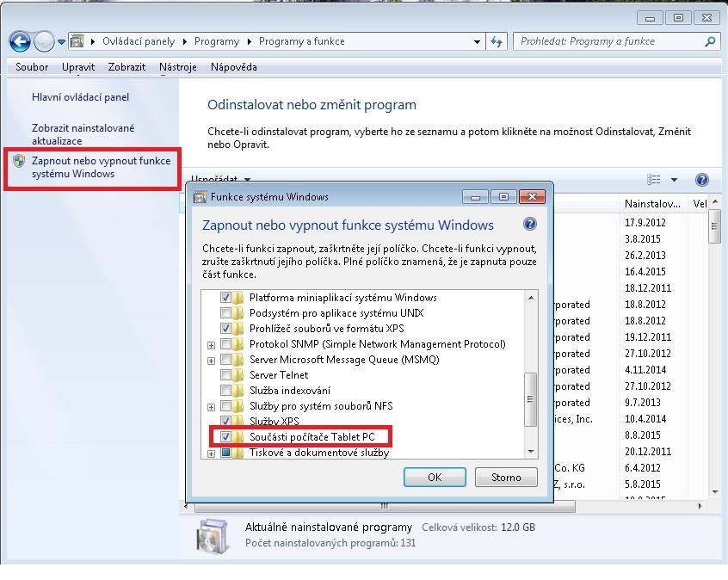Viewport: 728px width, 580px height.
Task: Open help in Programy a funkce toolbar
Action: pyautogui.click(x=702, y=179)
